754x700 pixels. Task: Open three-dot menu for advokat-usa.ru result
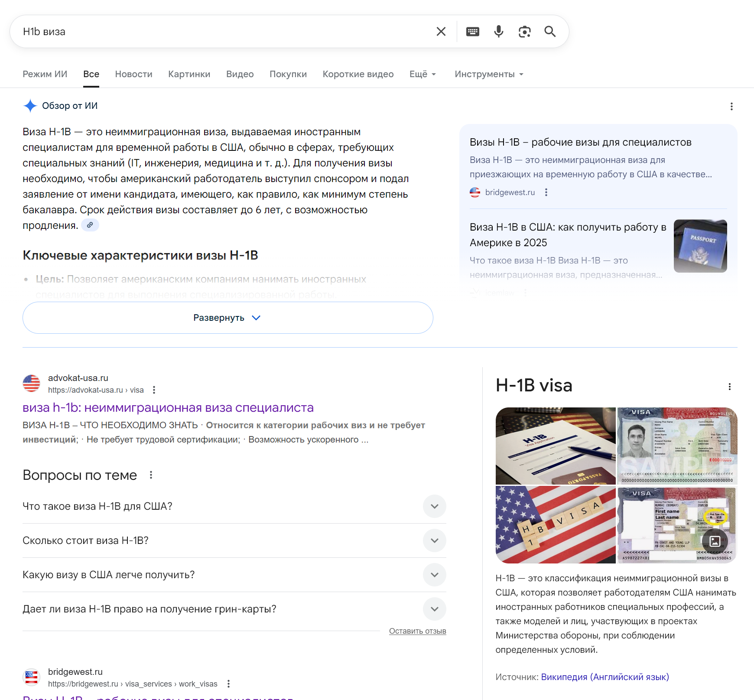tap(154, 390)
